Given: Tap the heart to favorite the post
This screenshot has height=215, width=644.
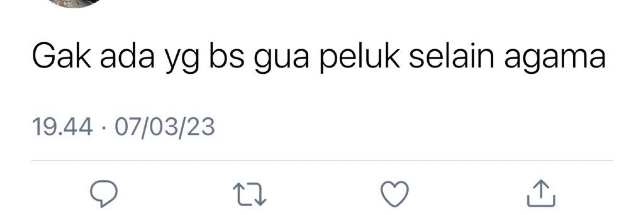Looking at the screenshot, I should coord(395,193).
